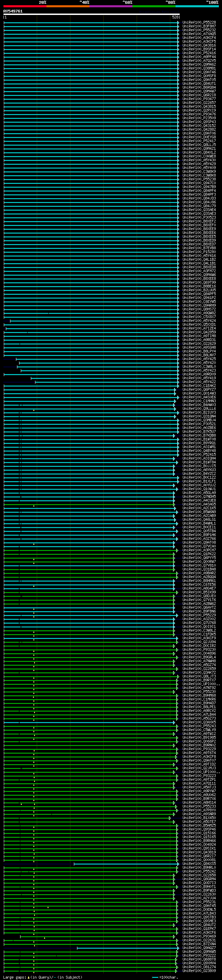Select entry UniRef100_B7KDB8

pyautogui.click(x=199, y=436)
